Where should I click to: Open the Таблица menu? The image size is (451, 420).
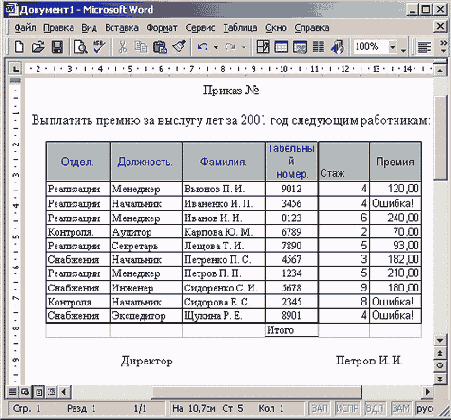[x=240, y=28]
